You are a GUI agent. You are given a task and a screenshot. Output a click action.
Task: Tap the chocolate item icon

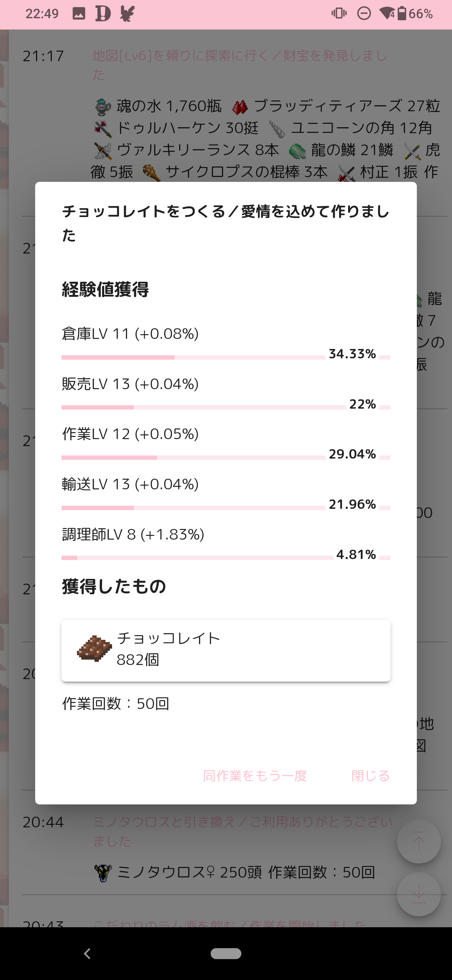pos(94,649)
